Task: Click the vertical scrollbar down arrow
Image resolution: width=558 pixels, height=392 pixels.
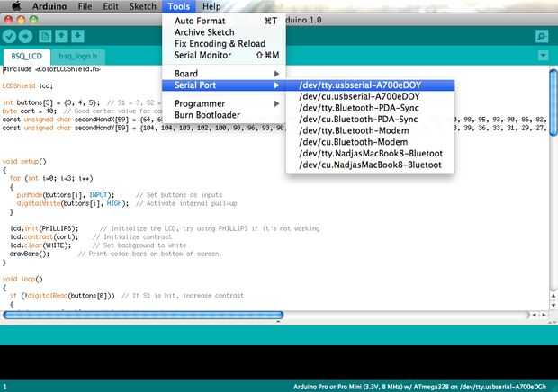Action: (553, 306)
